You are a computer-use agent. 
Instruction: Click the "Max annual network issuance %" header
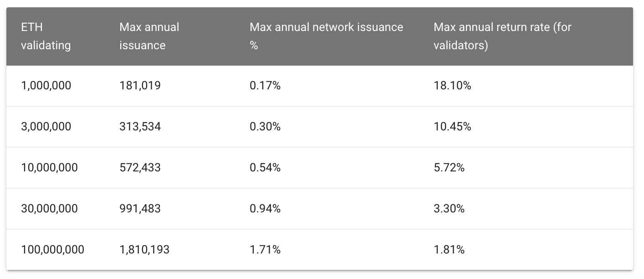click(x=326, y=36)
